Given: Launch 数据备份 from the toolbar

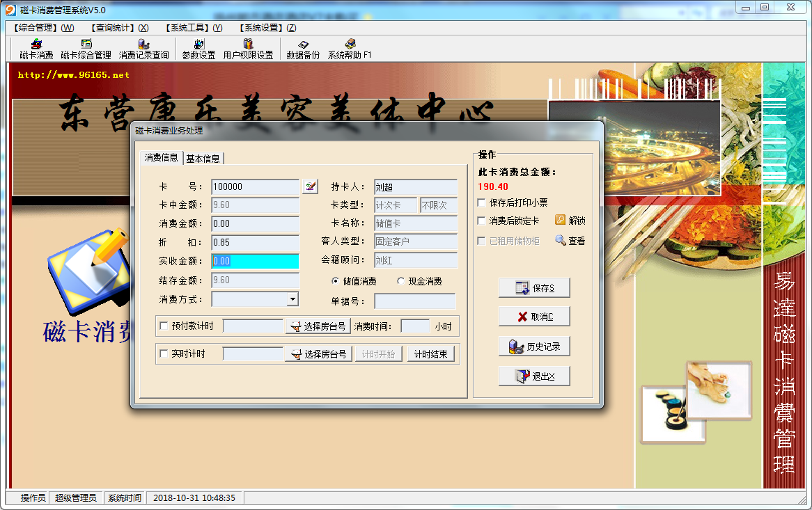Looking at the screenshot, I should (303, 49).
